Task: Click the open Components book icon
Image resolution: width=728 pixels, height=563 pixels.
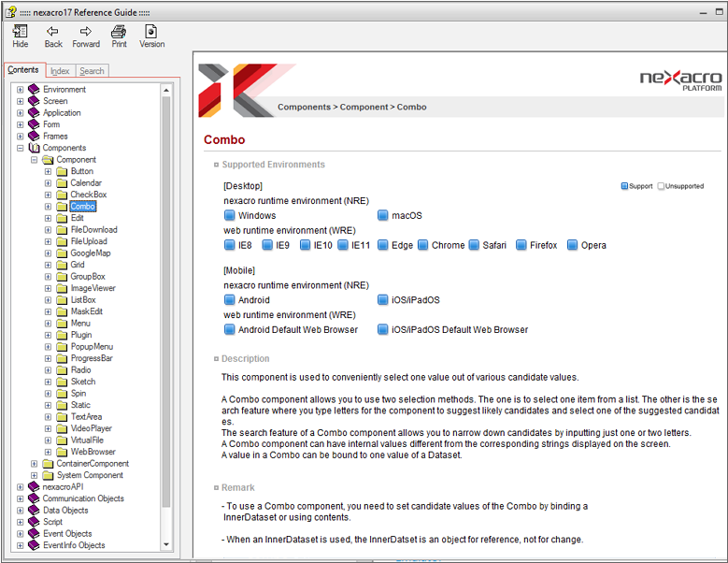Action: (x=34, y=148)
